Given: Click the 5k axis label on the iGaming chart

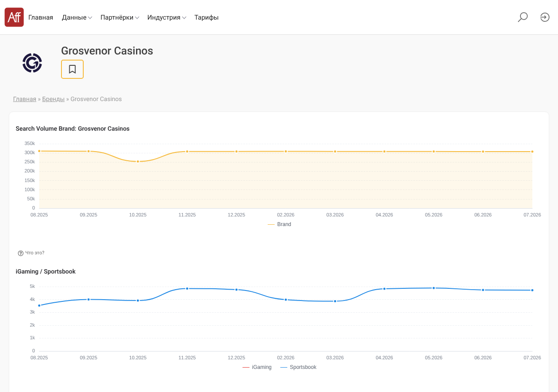Looking at the screenshot, I should (x=32, y=286).
